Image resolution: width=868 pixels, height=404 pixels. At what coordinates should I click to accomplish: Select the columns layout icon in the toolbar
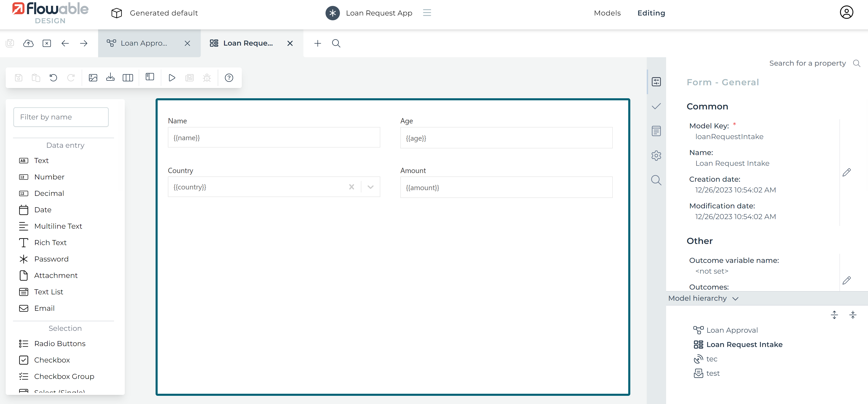128,78
